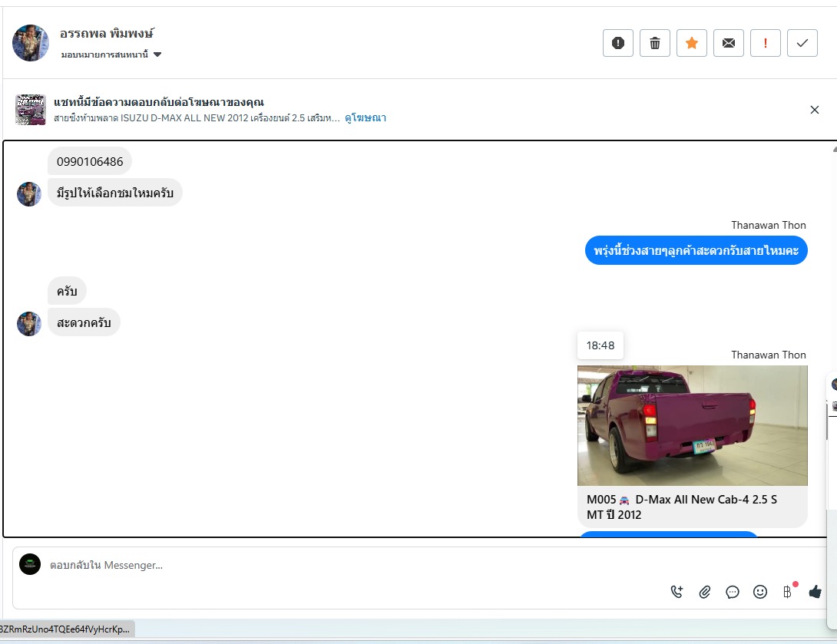837x644 pixels.
Task: Mark conversation as spam icon
Action: coord(617,43)
